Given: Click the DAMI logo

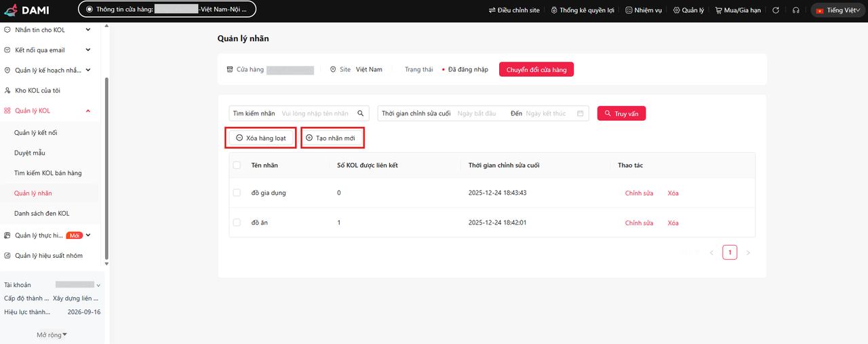Looking at the screenshot, I should click(26, 11).
